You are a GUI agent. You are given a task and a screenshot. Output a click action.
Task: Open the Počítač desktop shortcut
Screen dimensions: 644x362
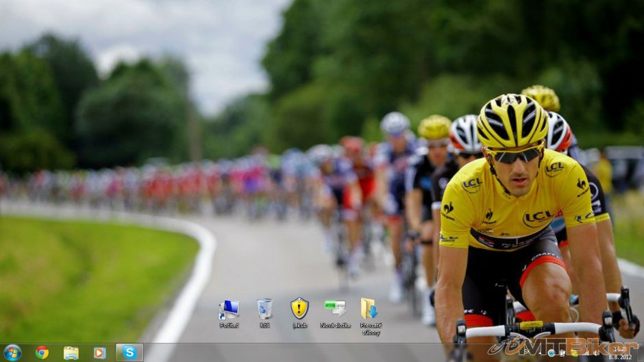[x=229, y=309]
